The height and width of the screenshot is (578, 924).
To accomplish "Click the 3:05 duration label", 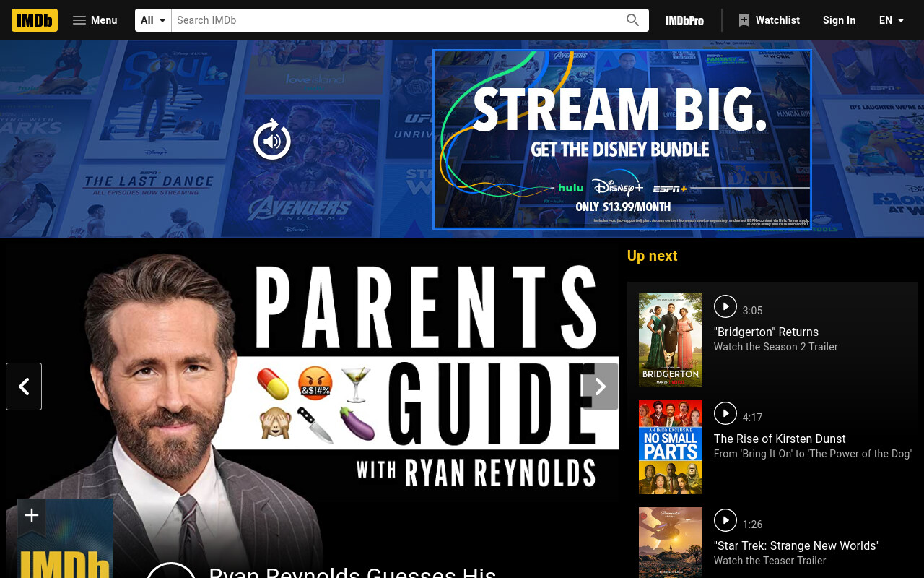I will (x=753, y=311).
